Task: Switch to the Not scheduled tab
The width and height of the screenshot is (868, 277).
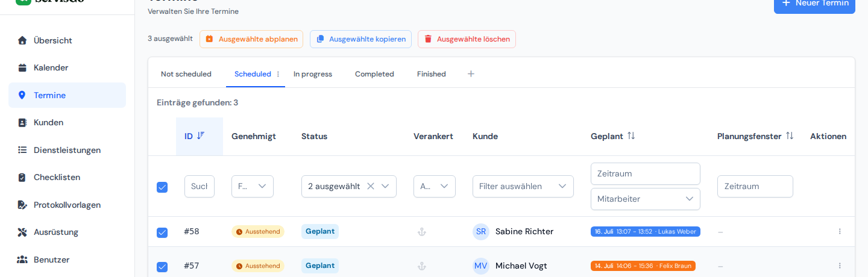Action: point(186,74)
